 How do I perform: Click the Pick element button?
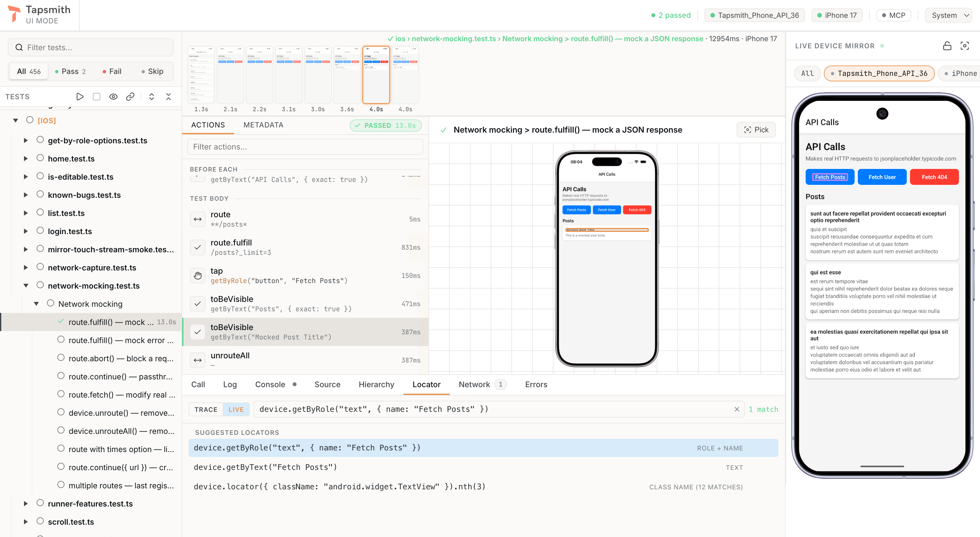click(756, 130)
